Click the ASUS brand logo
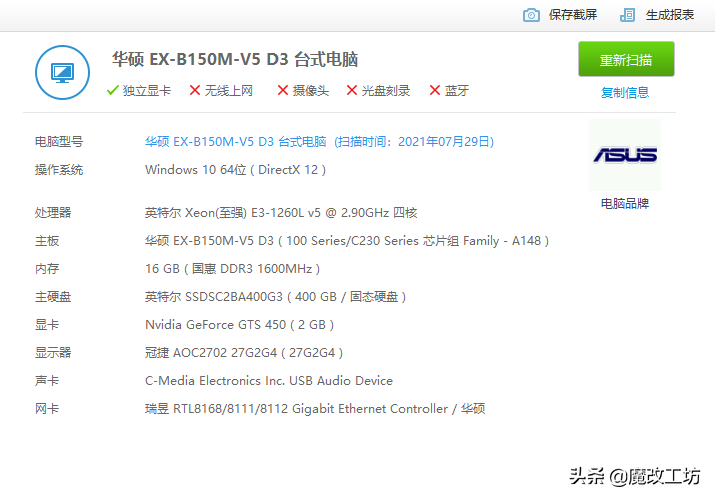 point(625,155)
